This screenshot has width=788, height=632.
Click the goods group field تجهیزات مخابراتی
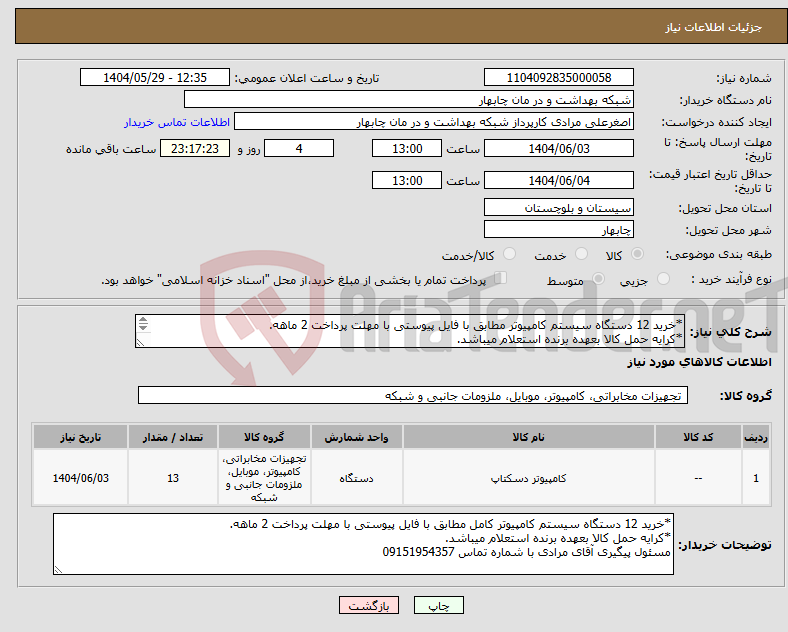pyautogui.click(x=413, y=396)
